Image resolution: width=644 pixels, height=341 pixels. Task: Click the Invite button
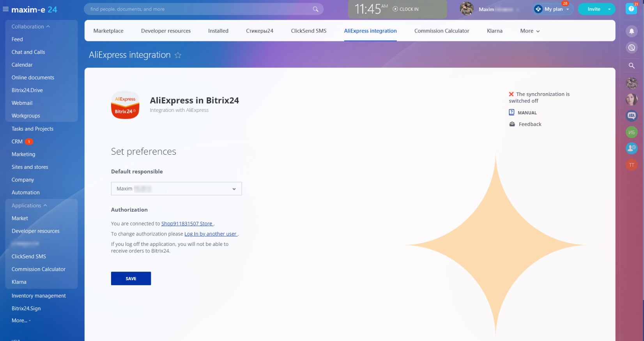point(594,9)
